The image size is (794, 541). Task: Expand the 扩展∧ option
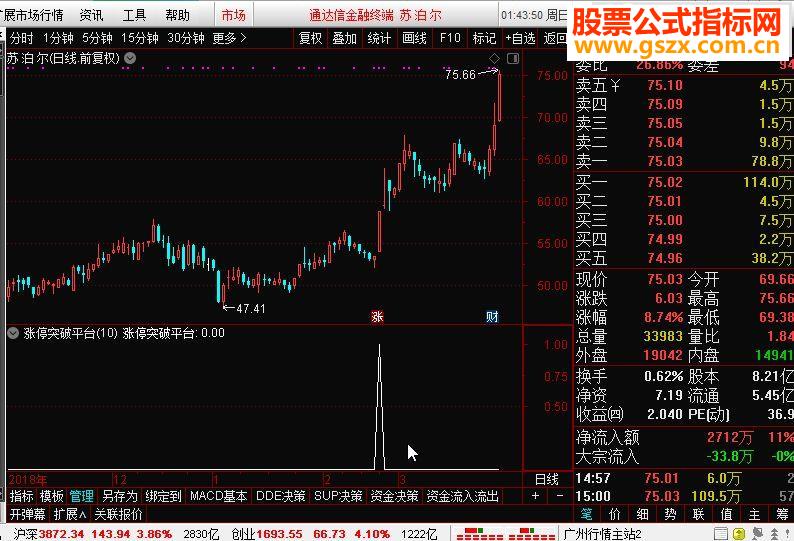pyautogui.click(x=70, y=514)
